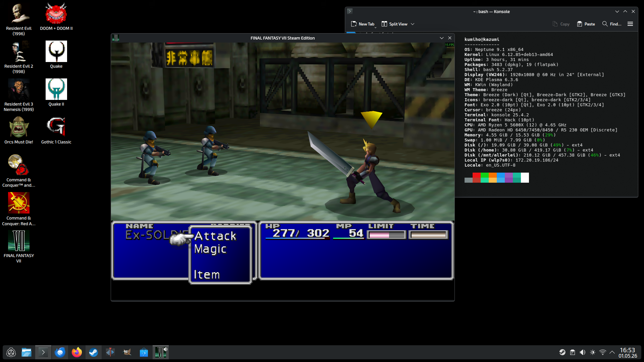The image size is (644, 362).
Task: Choose Attack in the battle command menu
Action: pyautogui.click(x=215, y=236)
